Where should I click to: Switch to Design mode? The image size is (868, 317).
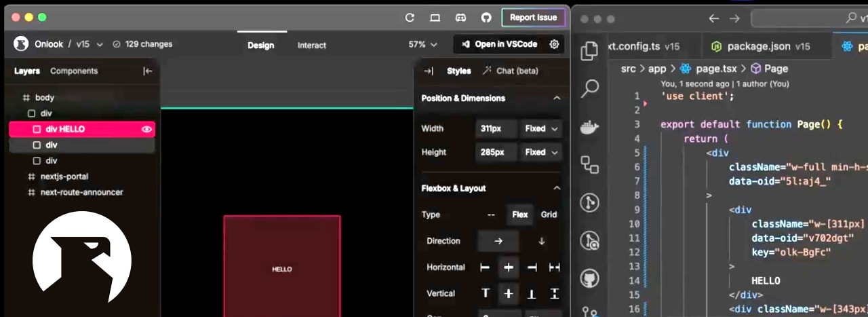pos(260,45)
